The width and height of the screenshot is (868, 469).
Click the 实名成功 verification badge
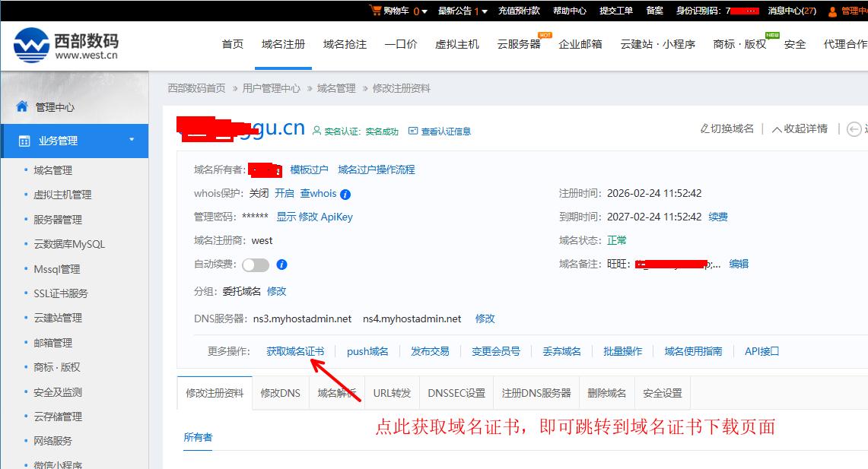[380, 130]
